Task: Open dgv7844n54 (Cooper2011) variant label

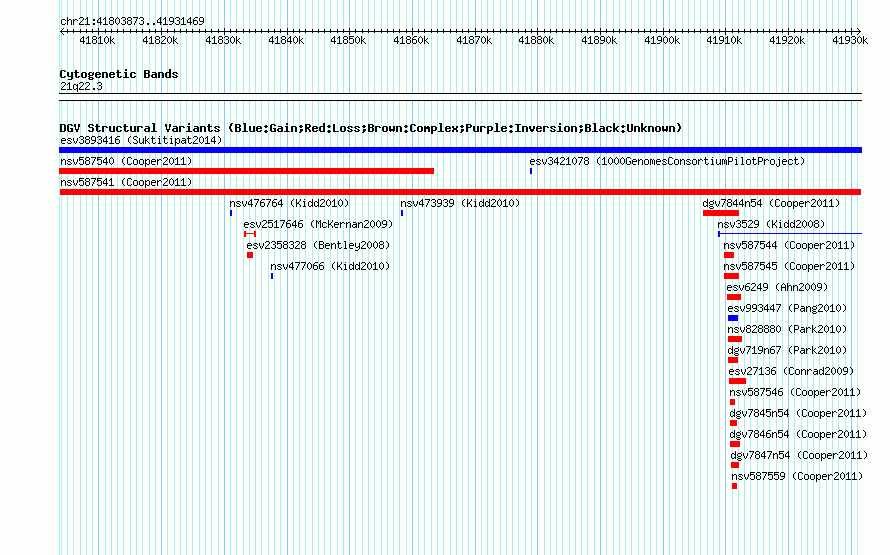Action: 771,203
